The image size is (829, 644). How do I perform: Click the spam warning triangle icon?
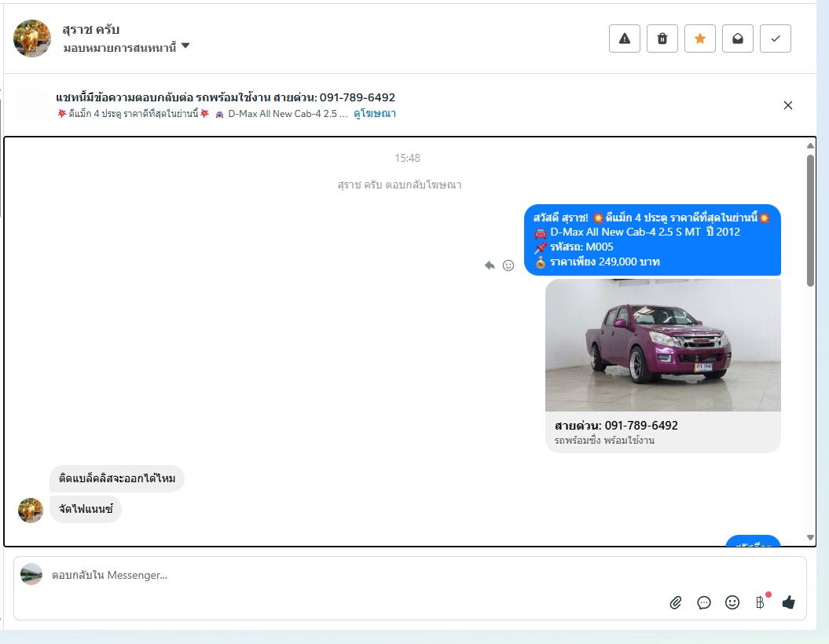625,38
